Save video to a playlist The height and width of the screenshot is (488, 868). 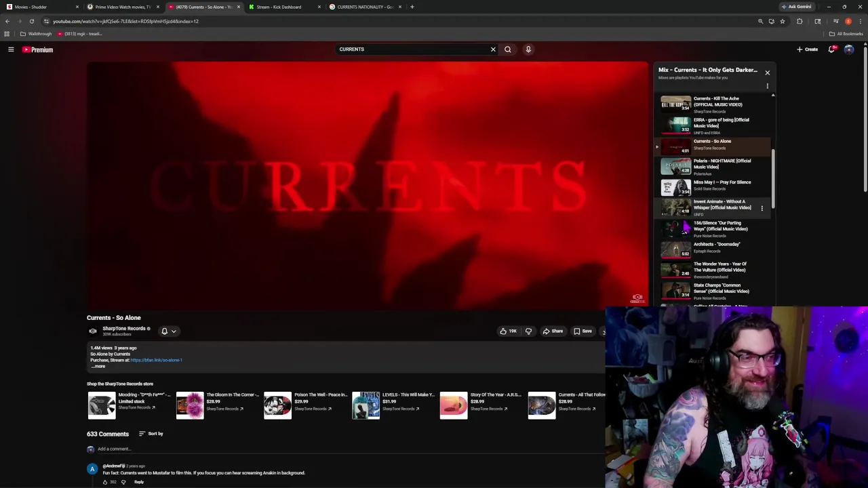pyautogui.click(x=583, y=331)
